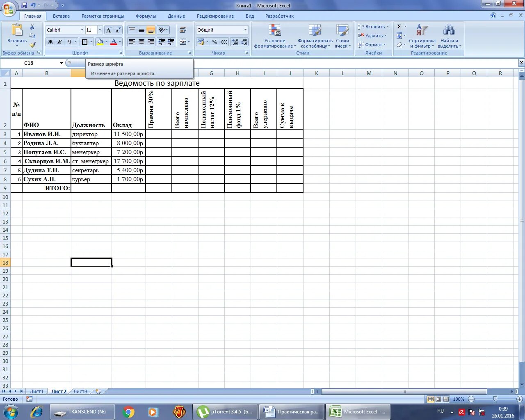Open the font color dropdown arrow
525x420 pixels.
120,42
